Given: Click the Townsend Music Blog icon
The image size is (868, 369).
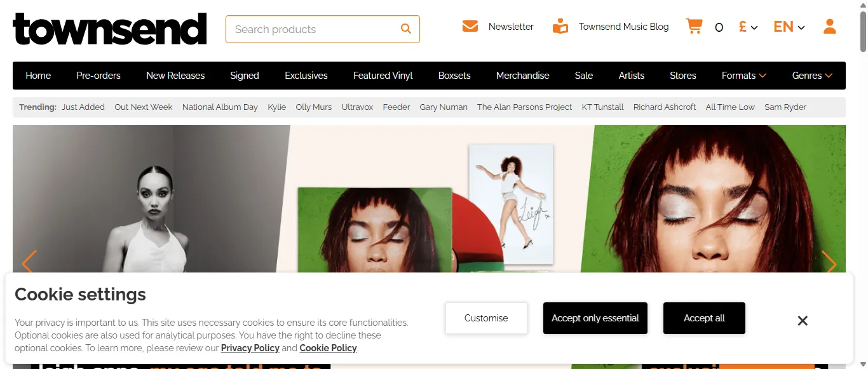Looking at the screenshot, I should click(560, 27).
